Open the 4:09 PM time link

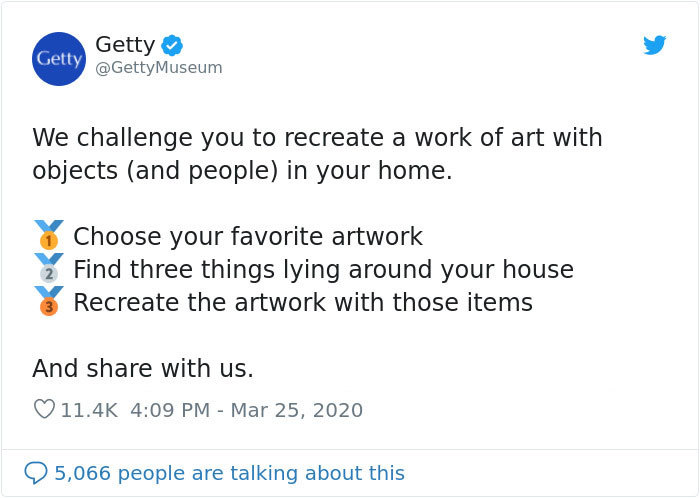[x=168, y=410]
